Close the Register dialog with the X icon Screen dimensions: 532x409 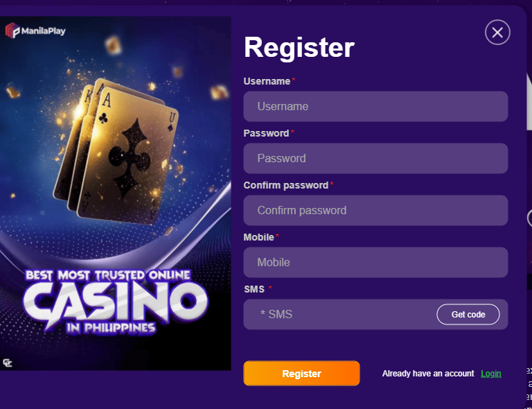[497, 32]
